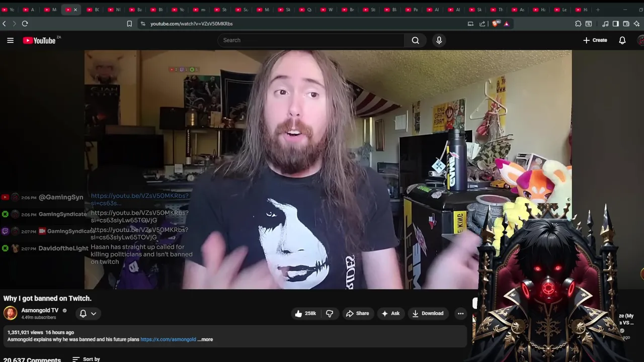Click the Share button under video
644x362 pixels.
tap(358, 313)
